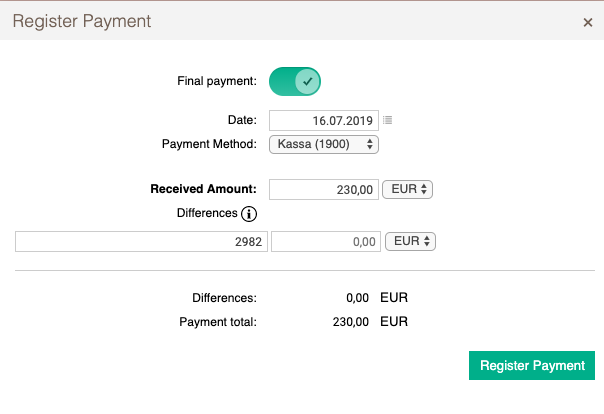Image resolution: width=604 pixels, height=414 pixels.
Task: Focus the Received Amount field with 230,00
Action: tap(324, 189)
